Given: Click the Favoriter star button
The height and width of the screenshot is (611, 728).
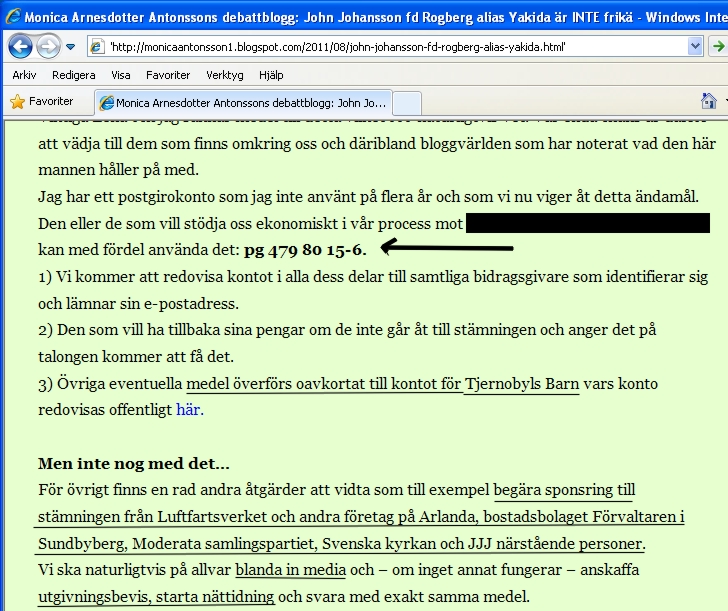Looking at the screenshot, I should point(42,101).
